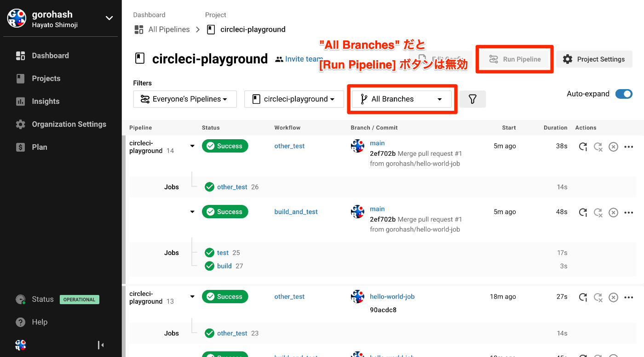Open more actions menu for hello-world-job 27s row

pyautogui.click(x=629, y=297)
